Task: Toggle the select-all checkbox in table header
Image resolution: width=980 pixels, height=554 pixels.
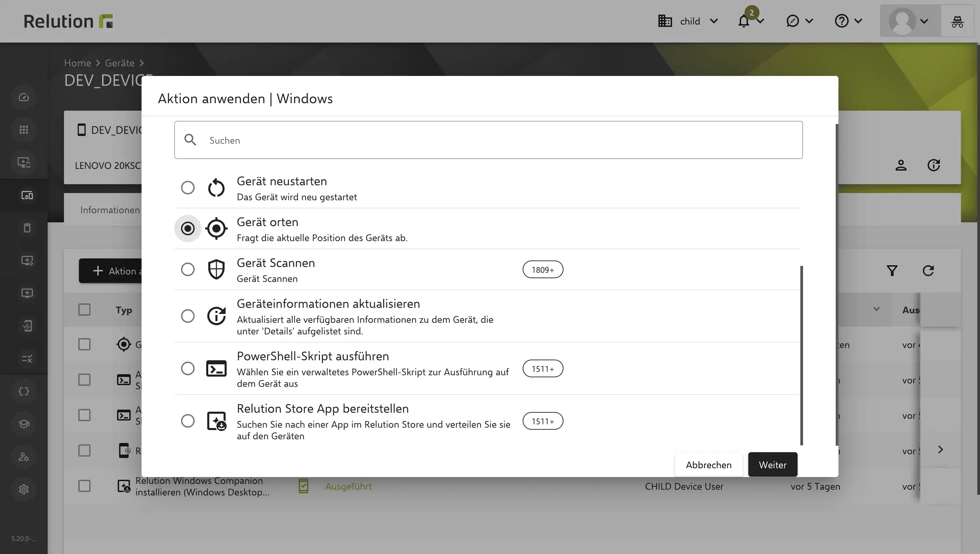Action: (x=84, y=310)
